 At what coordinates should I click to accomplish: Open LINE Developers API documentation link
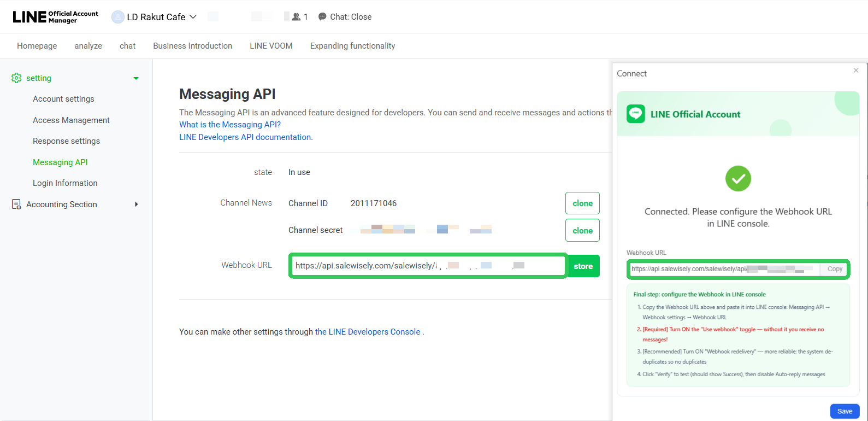(x=245, y=137)
